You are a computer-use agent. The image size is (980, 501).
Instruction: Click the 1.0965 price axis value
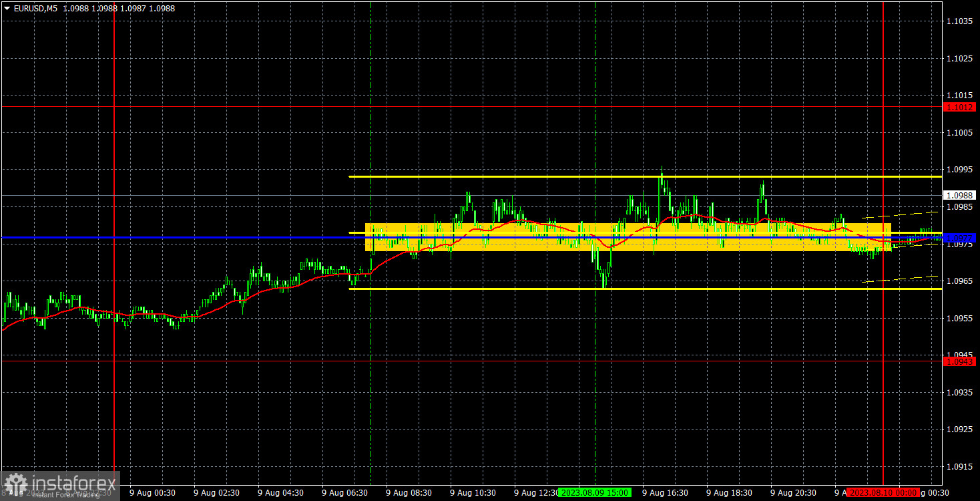click(x=959, y=281)
